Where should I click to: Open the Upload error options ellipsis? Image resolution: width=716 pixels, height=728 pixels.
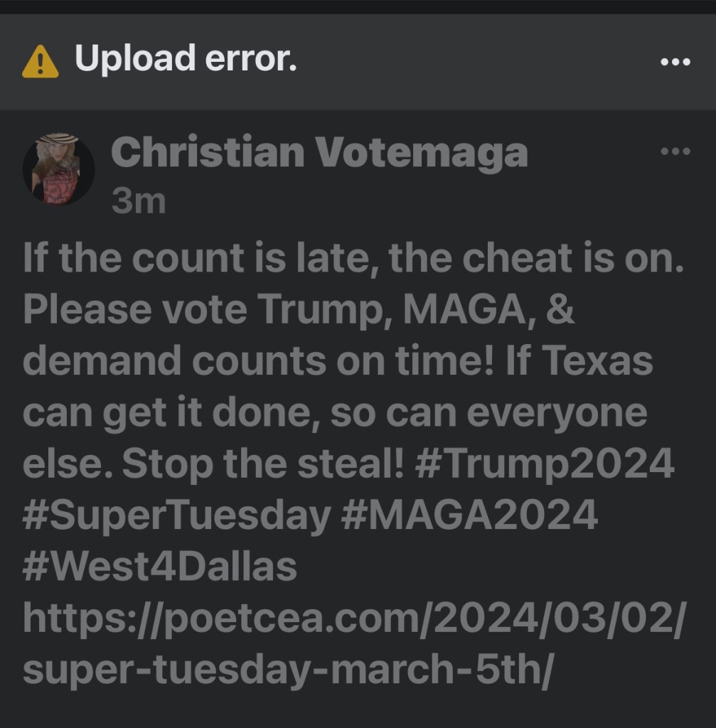click(x=675, y=62)
